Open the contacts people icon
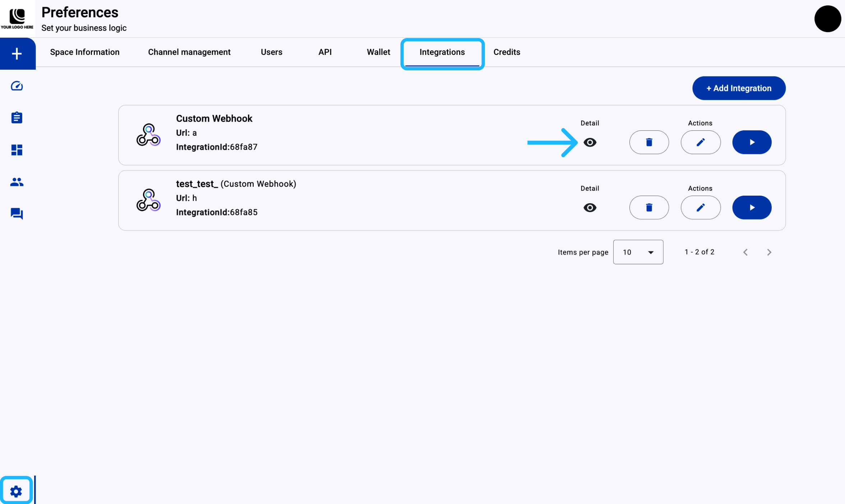 point(17,182)
